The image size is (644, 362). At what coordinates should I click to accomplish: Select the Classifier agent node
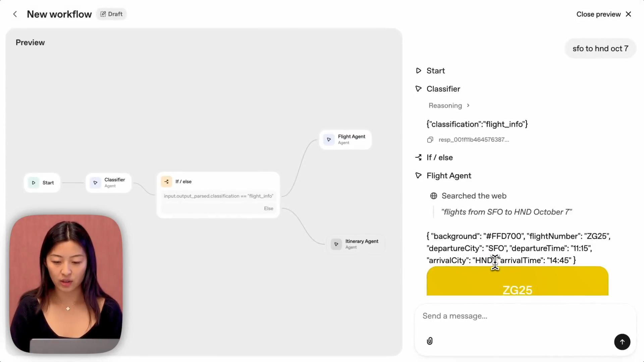[x=108, y=183]
